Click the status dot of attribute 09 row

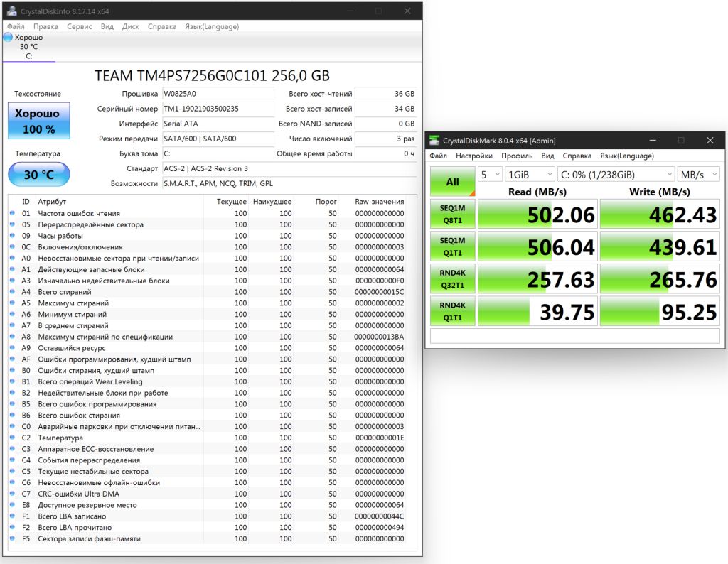(x=12, y=236)
